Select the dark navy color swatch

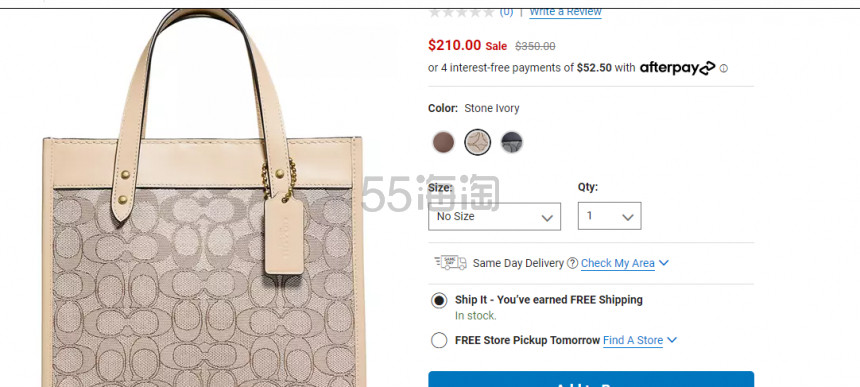click(512, 143)
